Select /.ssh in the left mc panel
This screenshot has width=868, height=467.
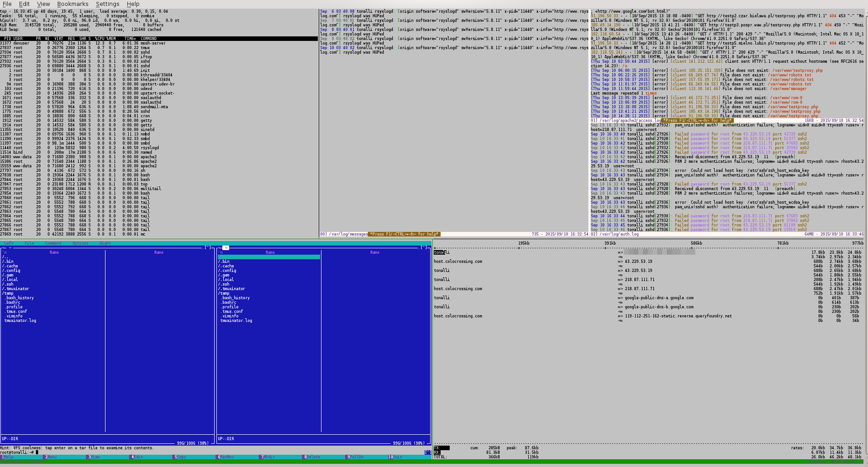pyautogui.click(x=8, y=284)
